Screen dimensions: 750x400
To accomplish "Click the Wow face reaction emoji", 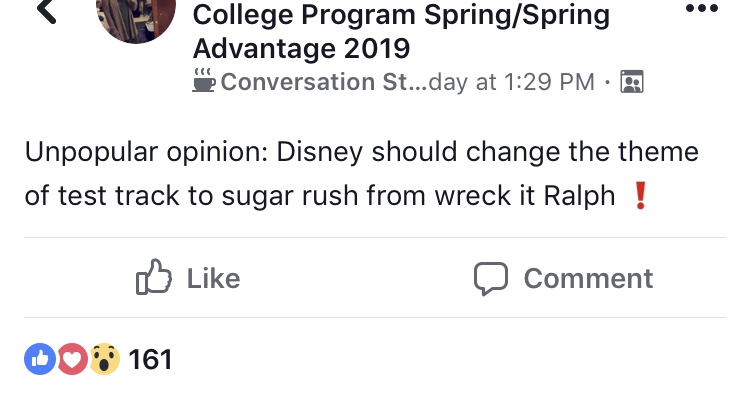I will pos(104,359).
